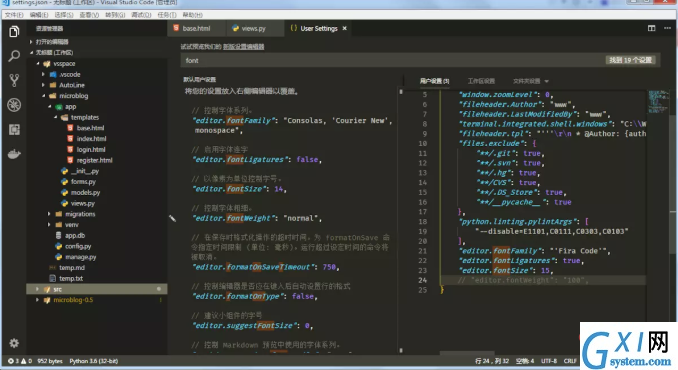678x370 pixels.
Task: Click the Python icon of forms.py
Action: 64,182
